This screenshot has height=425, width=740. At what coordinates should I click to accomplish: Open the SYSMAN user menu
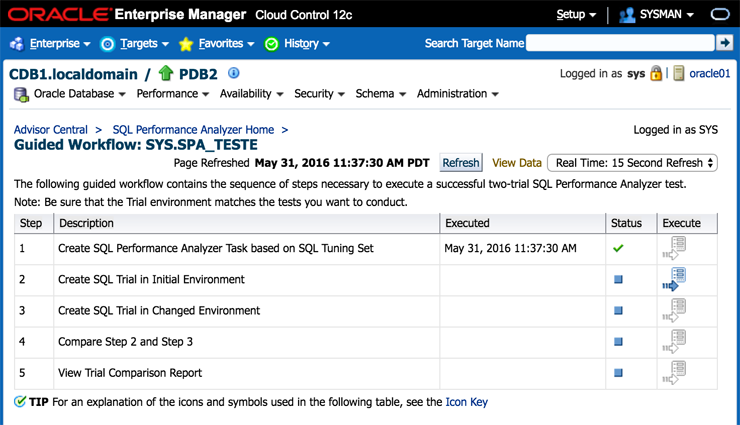coord(657,15)
